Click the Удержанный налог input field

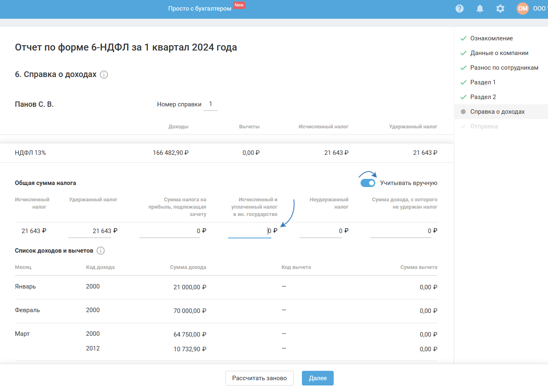click(x=90, y=231)
